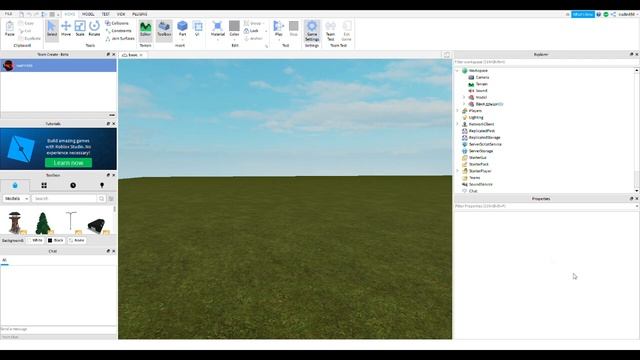Set Toolbox background to Black
This screenshot has height=360, width=640.
point(56,240)
